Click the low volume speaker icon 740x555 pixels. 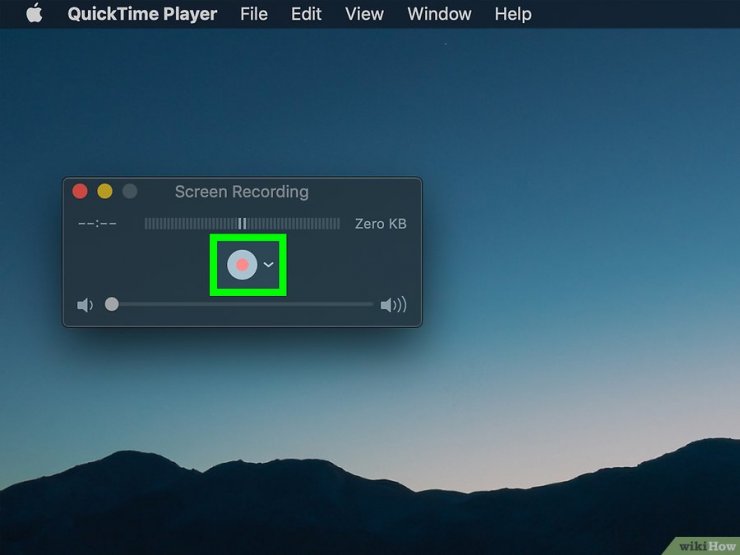pyautogui.click(x=85, y=305)
